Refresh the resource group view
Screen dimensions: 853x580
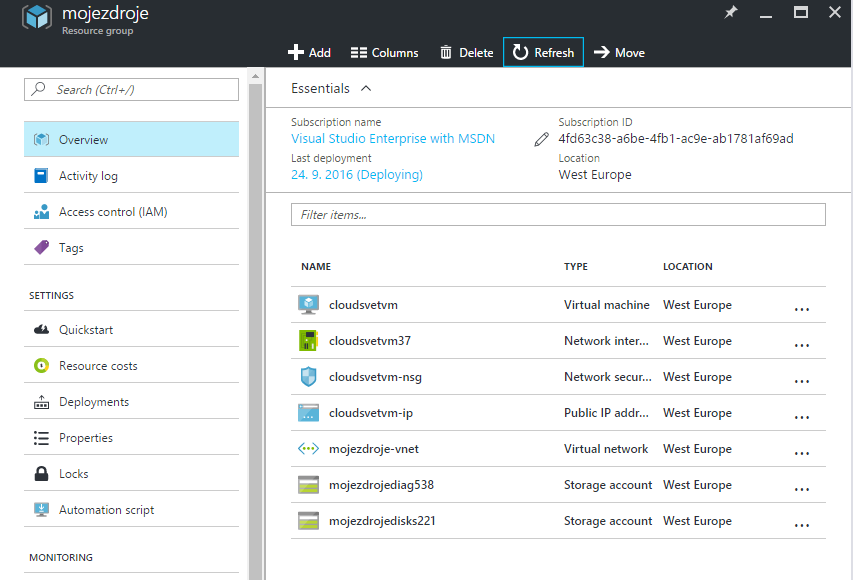pyautogui.click(x=543, y=52)
